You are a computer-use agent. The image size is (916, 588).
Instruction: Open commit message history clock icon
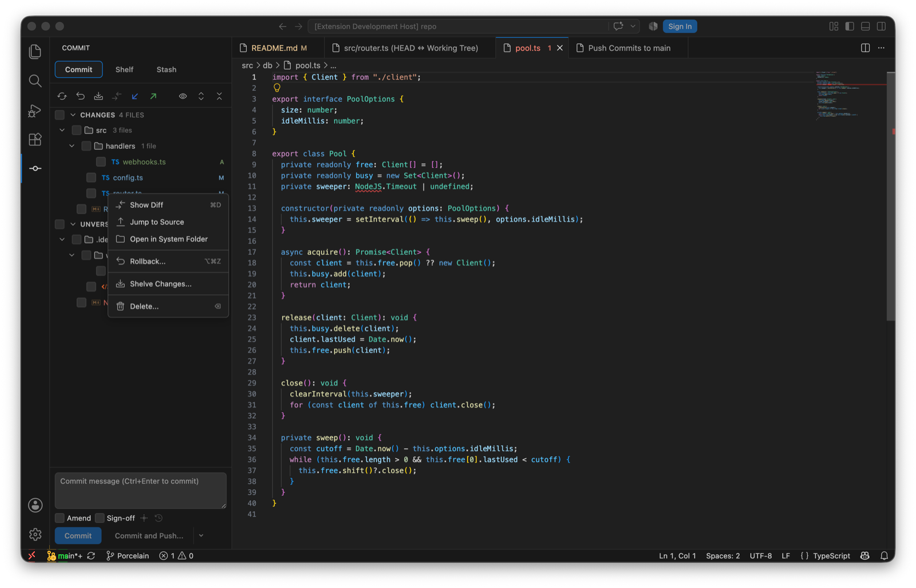coord(159,518)
